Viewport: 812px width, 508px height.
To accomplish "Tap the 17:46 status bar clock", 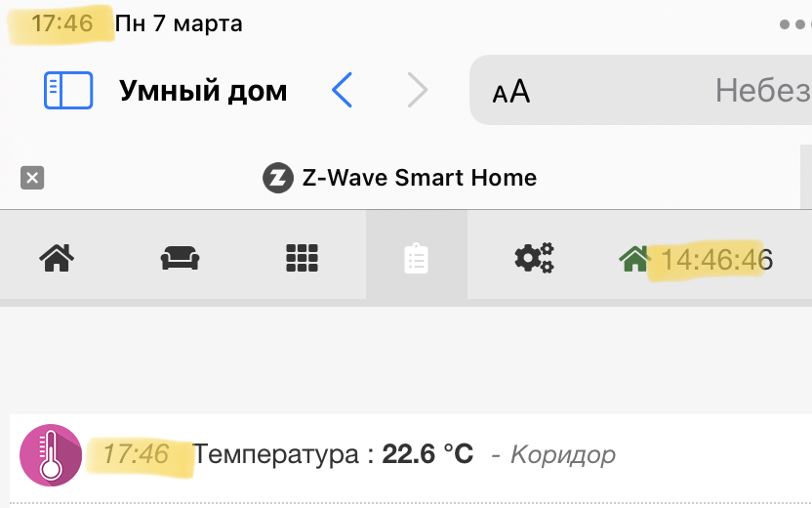I will point(62,22).
